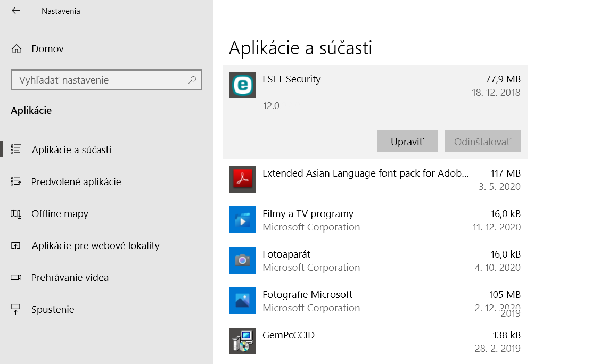Click the date 28. 2. 2019

point(498,348)
